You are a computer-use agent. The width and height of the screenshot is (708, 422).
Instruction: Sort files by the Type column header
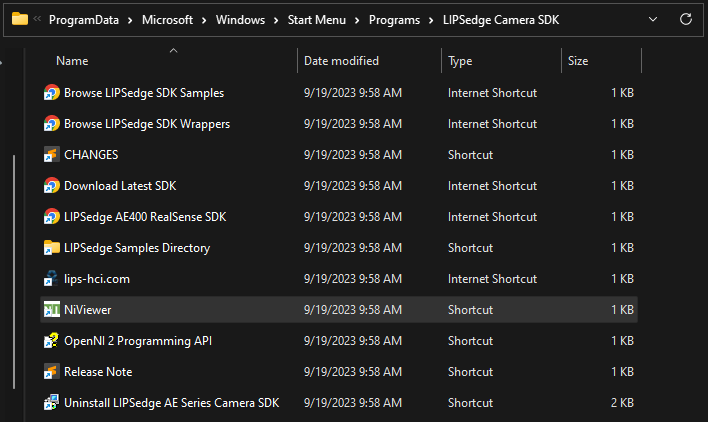point(460,61)
